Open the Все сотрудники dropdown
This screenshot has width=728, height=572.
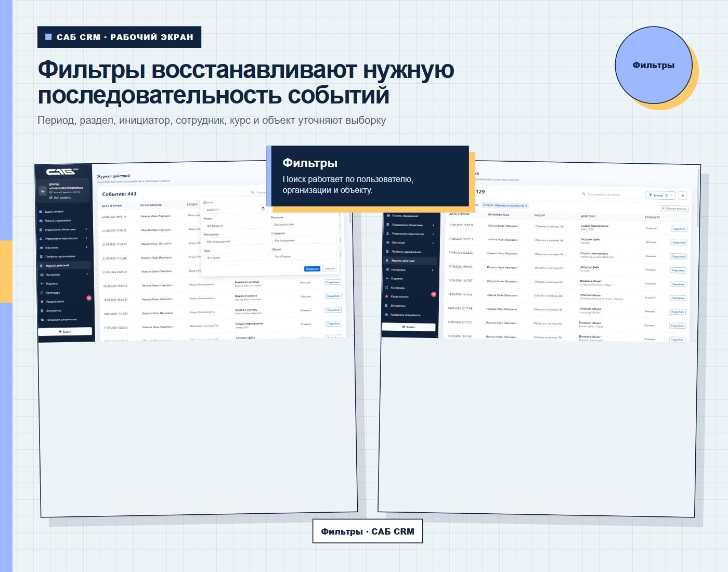pos(304,241)
